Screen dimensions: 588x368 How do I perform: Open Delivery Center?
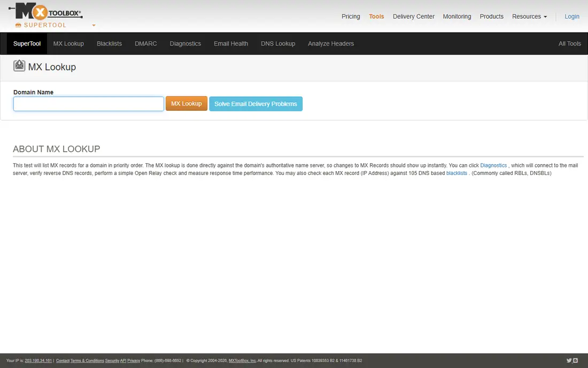(x=414, y=17)
